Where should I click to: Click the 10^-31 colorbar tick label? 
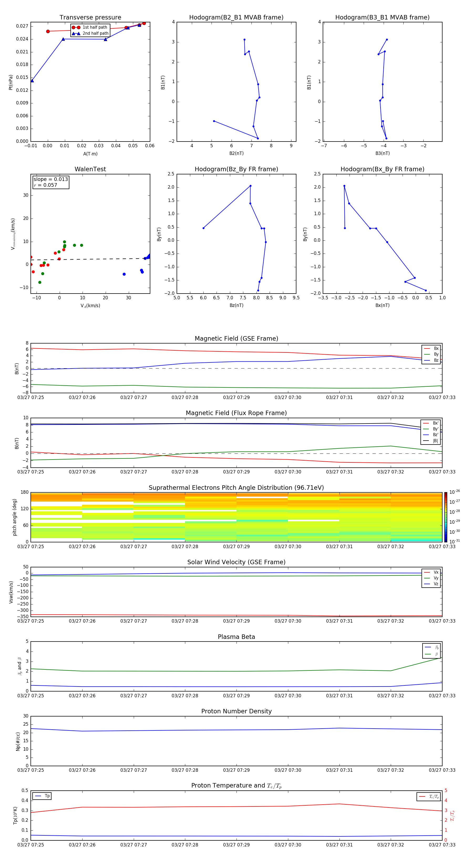pyautogui.click(x=455, y=542)
